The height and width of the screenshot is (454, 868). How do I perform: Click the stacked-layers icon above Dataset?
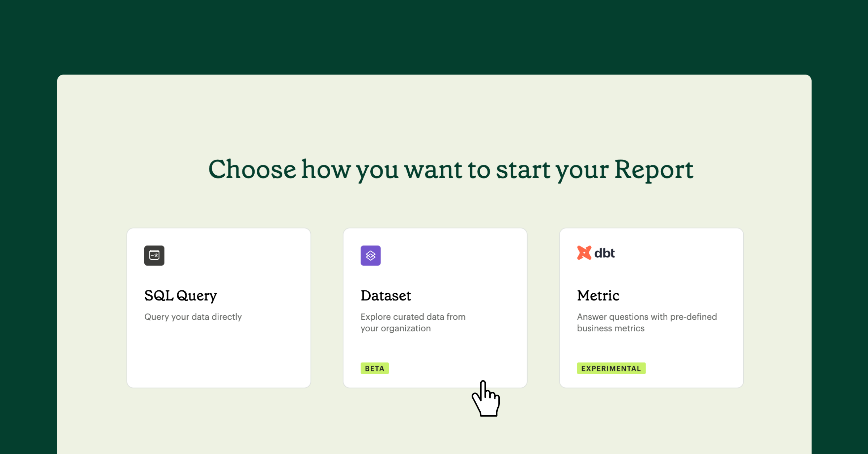click(x=370, y=256)
